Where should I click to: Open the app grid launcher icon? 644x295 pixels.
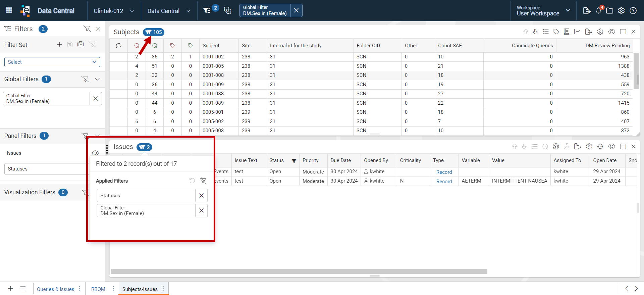tap(9, 10)
